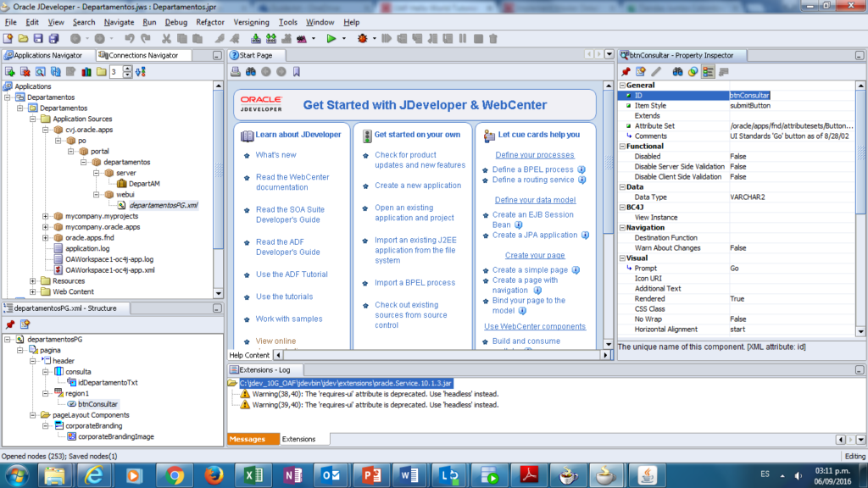Click the green Run arrow in the toolbar
Image resolution: width=868 pixels, height=488 pixels.
pyautogui.click(x=331, y=38)
